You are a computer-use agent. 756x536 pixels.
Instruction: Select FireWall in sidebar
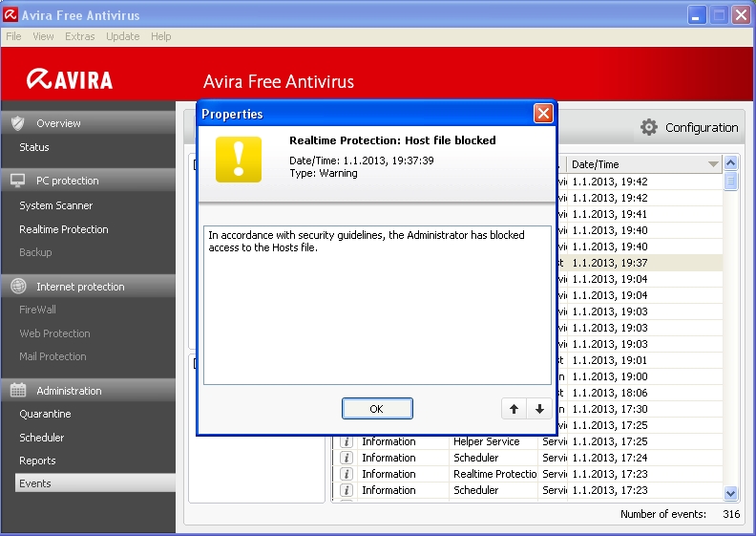coord(37,310)
